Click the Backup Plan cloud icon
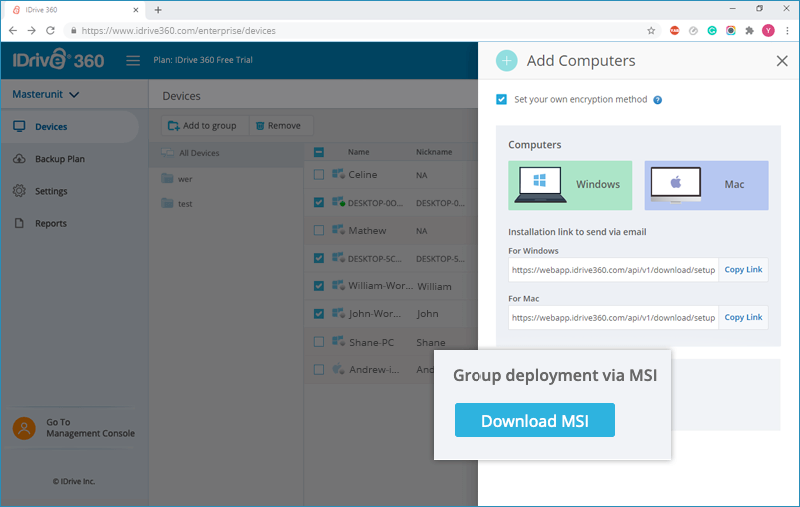This screenshot has width=800, height=507. 19,159
